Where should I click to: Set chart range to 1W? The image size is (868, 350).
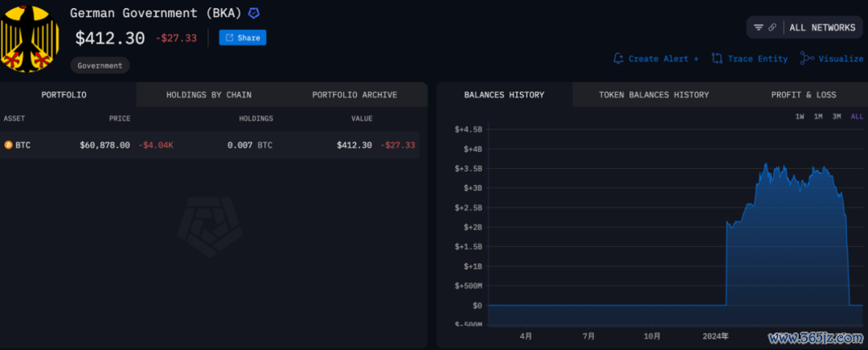point(800,117)
